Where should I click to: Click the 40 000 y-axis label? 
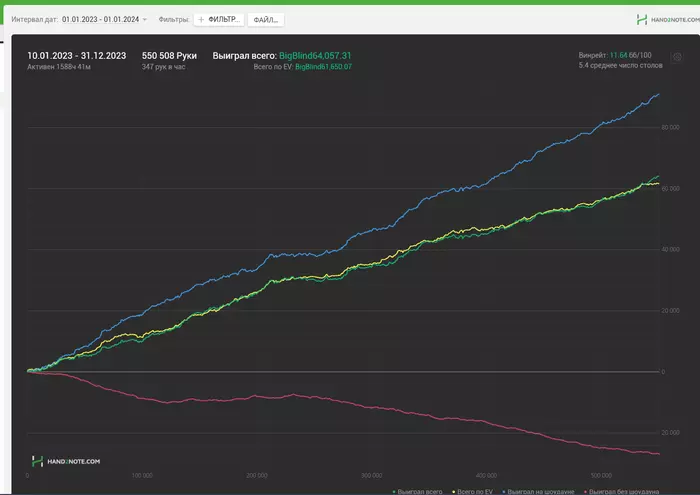[670, 250]
